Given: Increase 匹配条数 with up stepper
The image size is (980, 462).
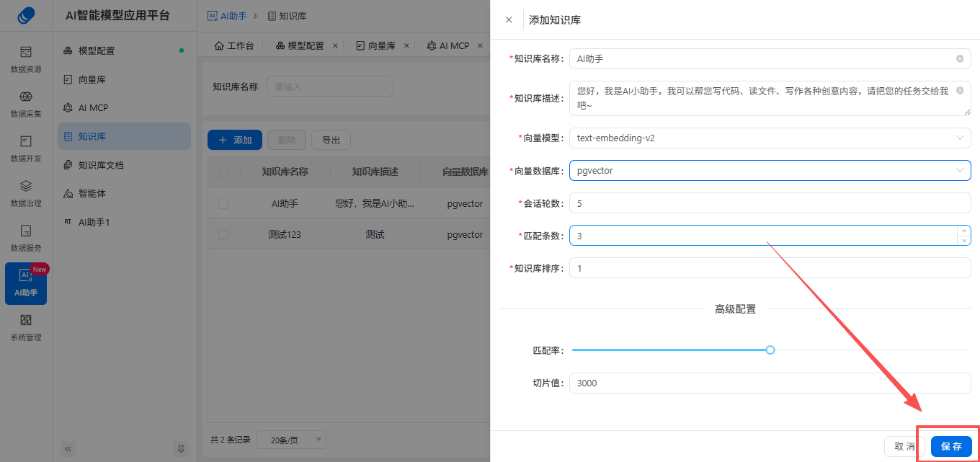Looking at the screenshot, I should [963, 231].
